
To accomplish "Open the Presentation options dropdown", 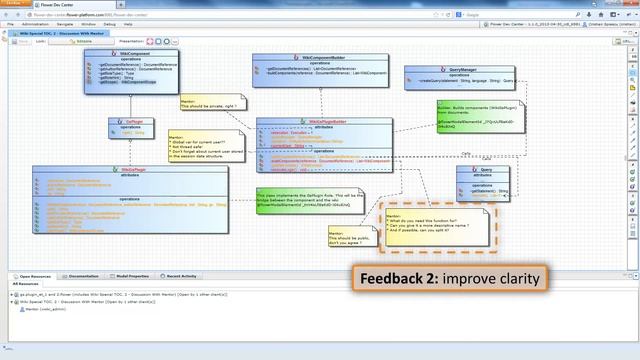I will (175, 42).
